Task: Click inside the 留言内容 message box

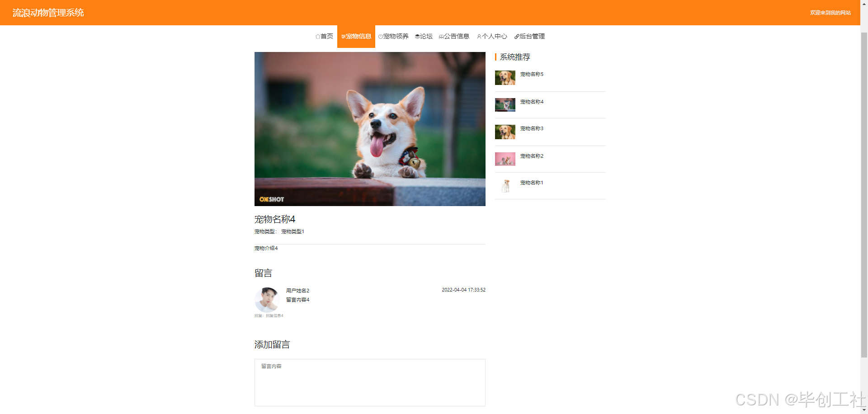Action: click(370, 382)
